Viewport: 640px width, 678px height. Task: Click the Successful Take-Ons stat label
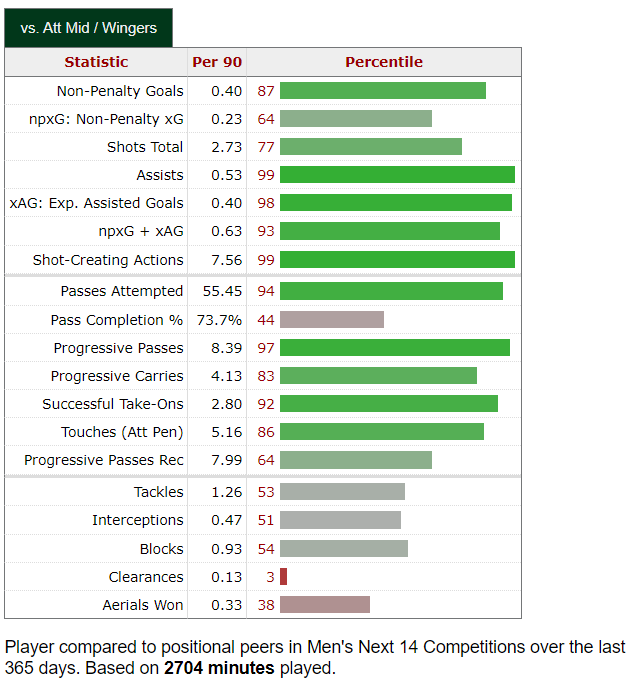coord(113,404)
